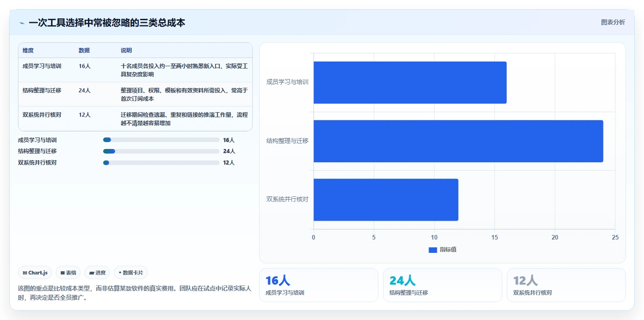Click the Chart.js chip
The height and width of the screenshot is (320, 644).
click(35, 273)
